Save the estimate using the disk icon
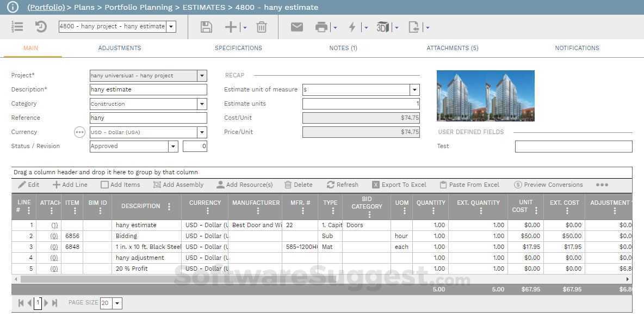Screen dimensions: 644x329 pos(206,27)
